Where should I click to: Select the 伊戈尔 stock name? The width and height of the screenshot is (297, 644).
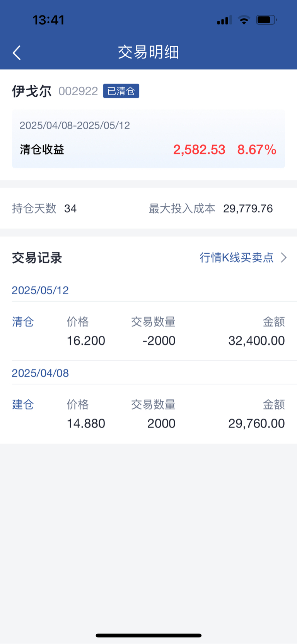32,91
